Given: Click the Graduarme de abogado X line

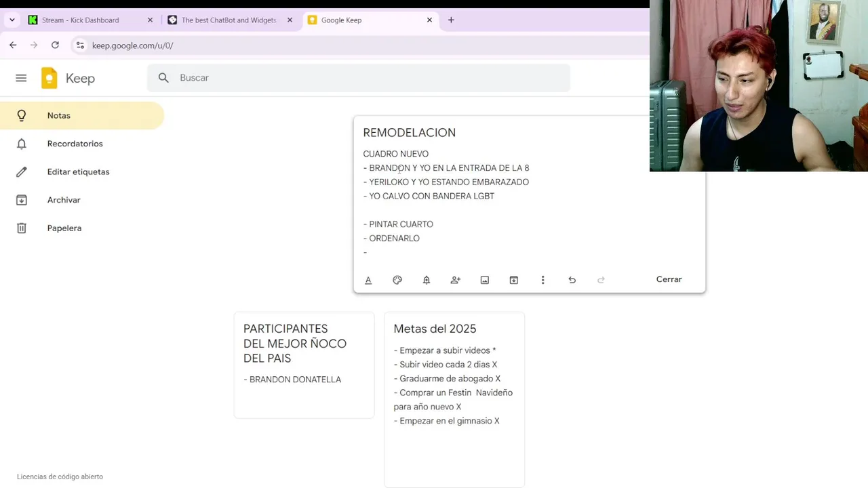Looking at the screenshot, I should [447, 379].
